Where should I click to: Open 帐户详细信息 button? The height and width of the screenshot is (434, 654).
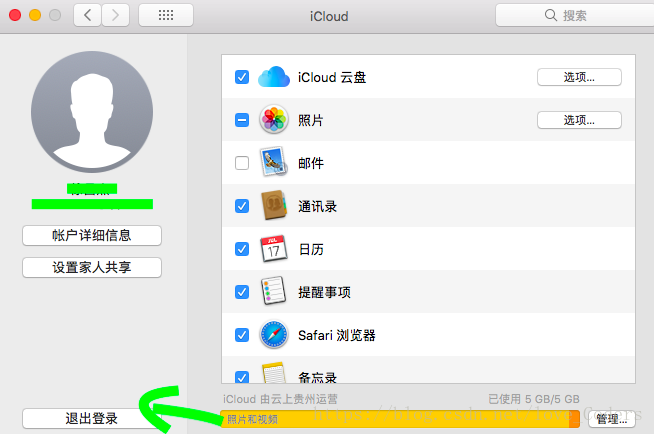[92, 236]
